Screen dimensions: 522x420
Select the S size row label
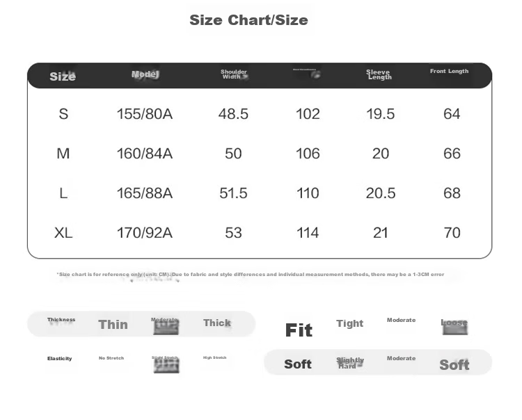click(63, 114)
